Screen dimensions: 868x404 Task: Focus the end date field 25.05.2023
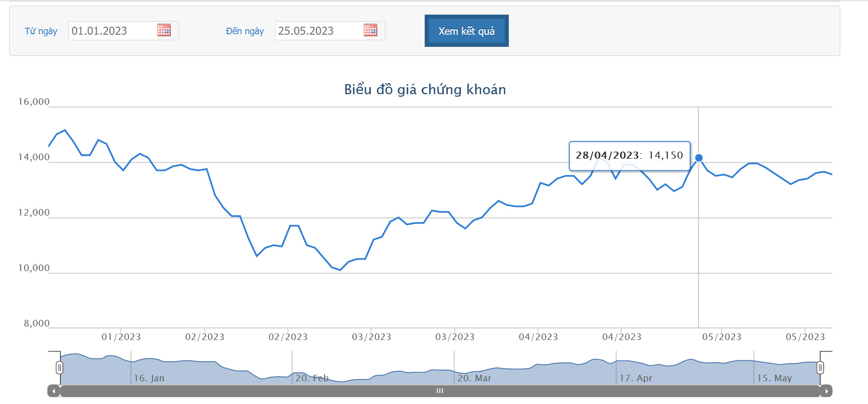coord(318,31)
